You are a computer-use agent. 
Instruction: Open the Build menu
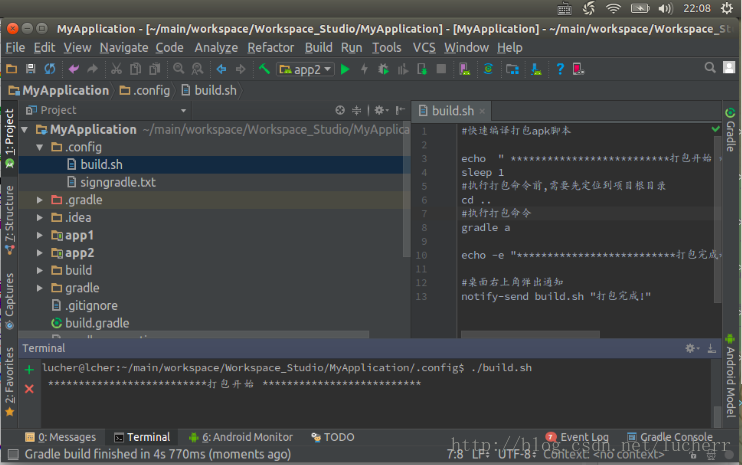(x=318, y=48)
